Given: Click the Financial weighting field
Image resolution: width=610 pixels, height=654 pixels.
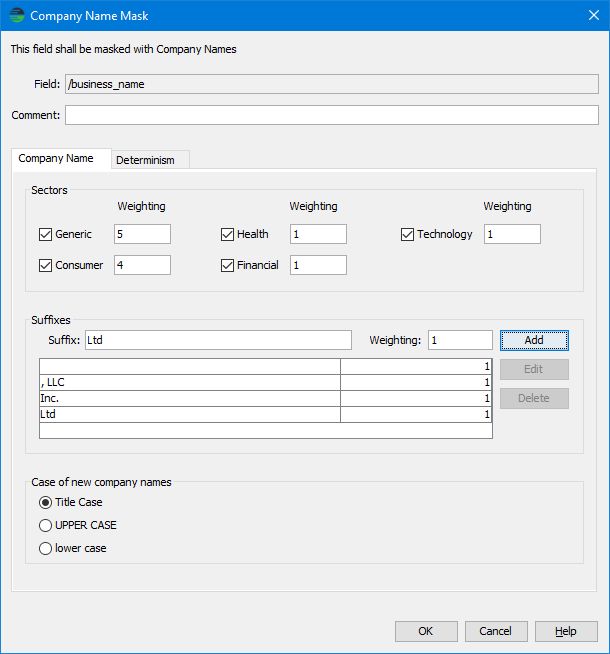Looking at the screenshot, I should (319, 265).
